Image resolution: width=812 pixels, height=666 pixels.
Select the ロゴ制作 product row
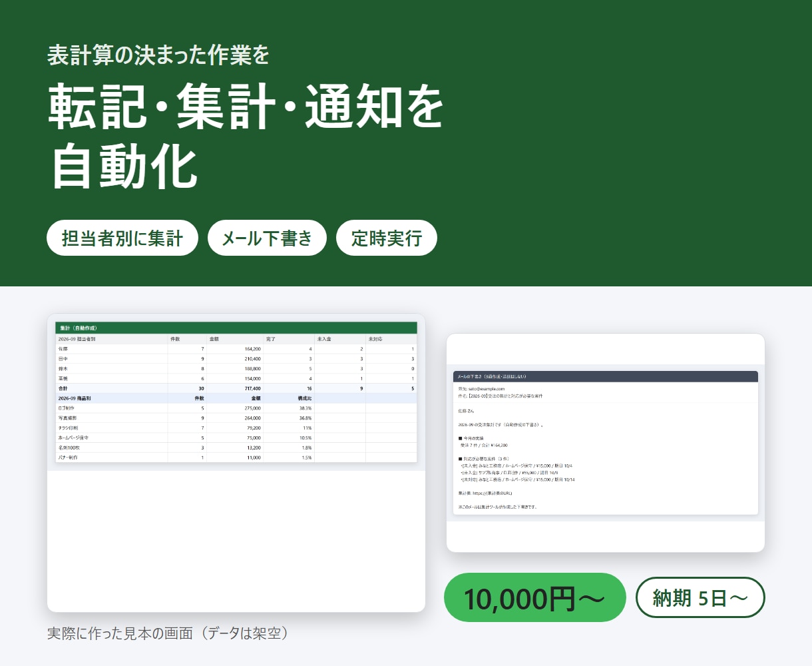tap(236, 408)
